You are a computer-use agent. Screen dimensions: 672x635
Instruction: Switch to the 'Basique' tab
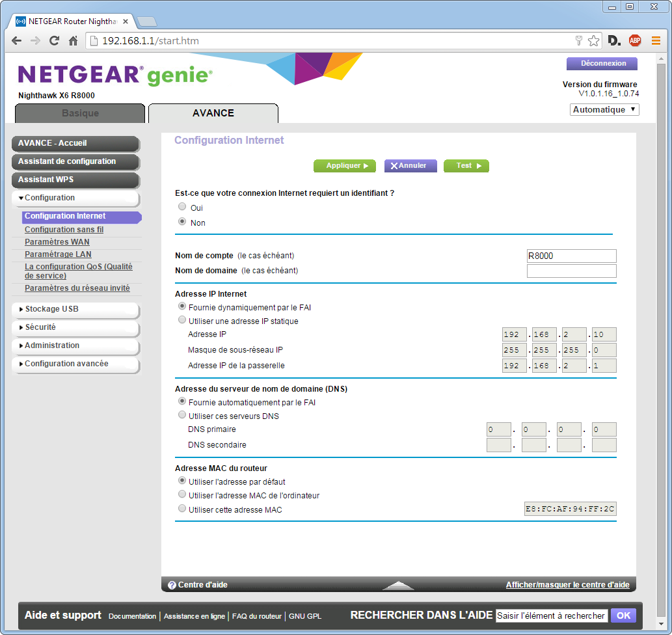coord(80,113)
